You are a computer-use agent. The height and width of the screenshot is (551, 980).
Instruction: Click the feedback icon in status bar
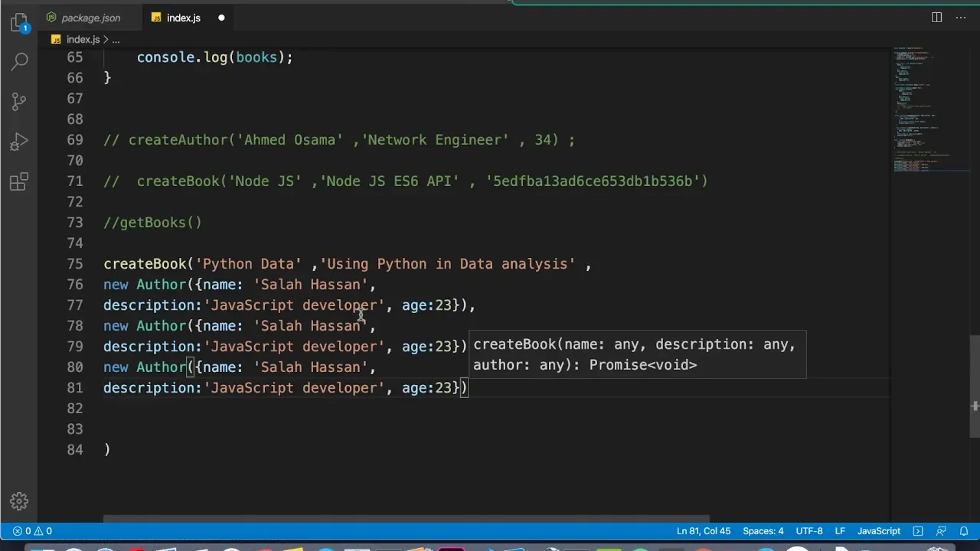pos(941,531)
